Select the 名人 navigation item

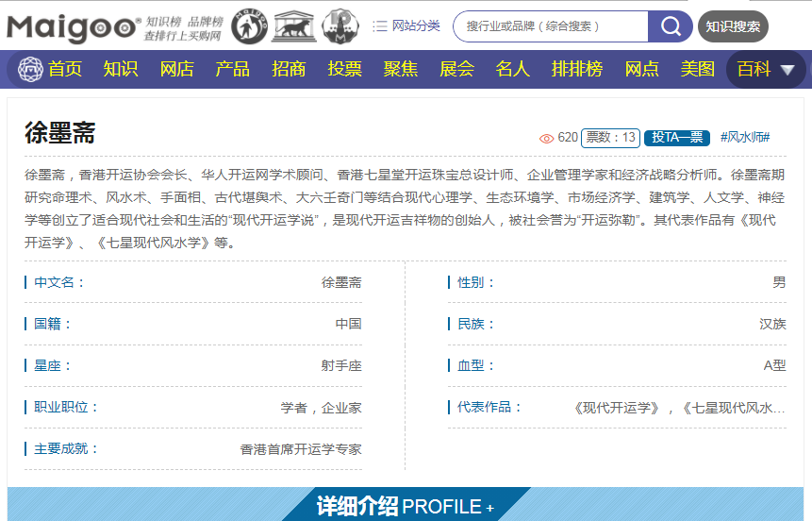pos(512,70)
